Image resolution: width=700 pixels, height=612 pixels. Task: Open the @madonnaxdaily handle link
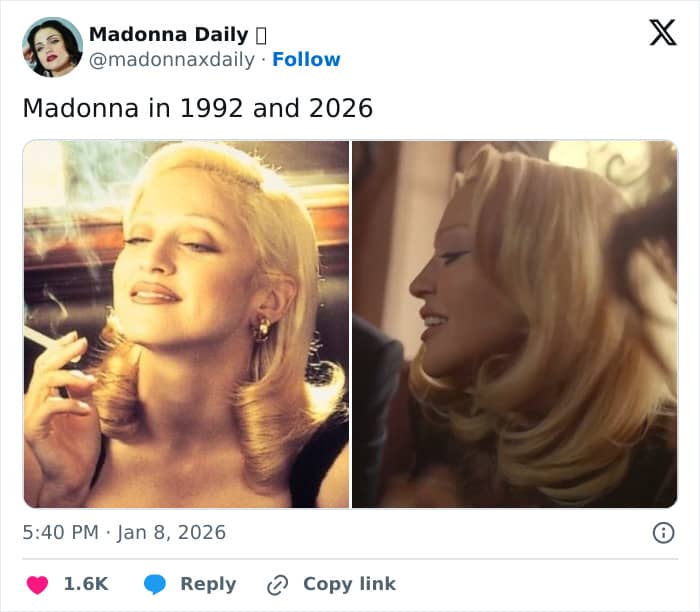pyautogui.click(x=172, y=60)
